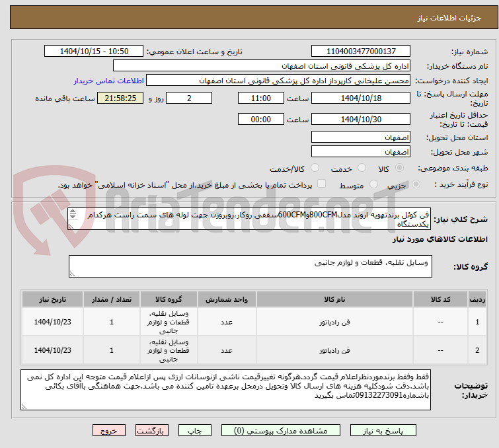The height and width of the screenshot is (448, 499).
Task: Click the جزئیات اطلاعات نیاز header title
Action: [449, 18]
